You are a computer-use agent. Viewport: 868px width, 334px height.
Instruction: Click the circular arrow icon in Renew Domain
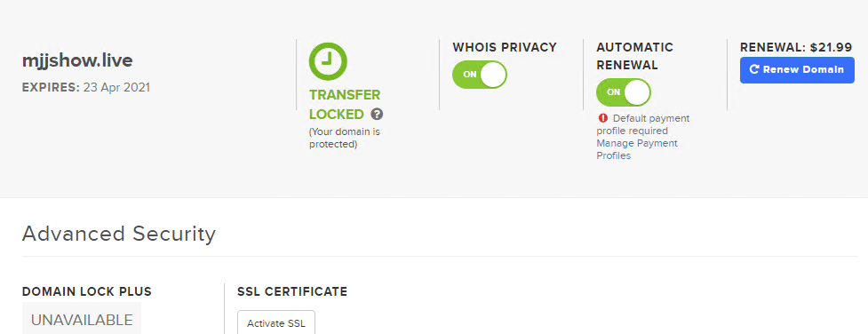[x=754, y=69]
